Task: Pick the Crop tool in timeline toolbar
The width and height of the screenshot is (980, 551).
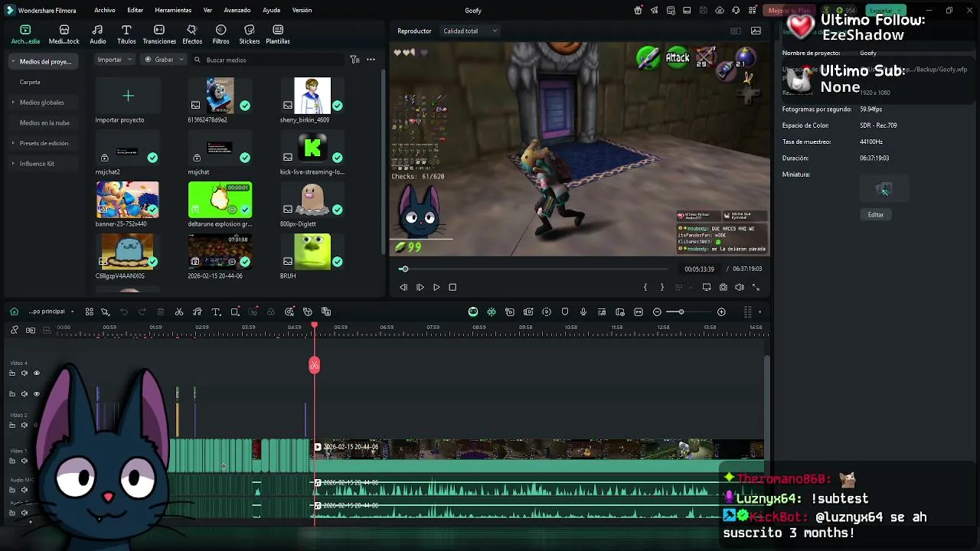Action: pos(235,311)
